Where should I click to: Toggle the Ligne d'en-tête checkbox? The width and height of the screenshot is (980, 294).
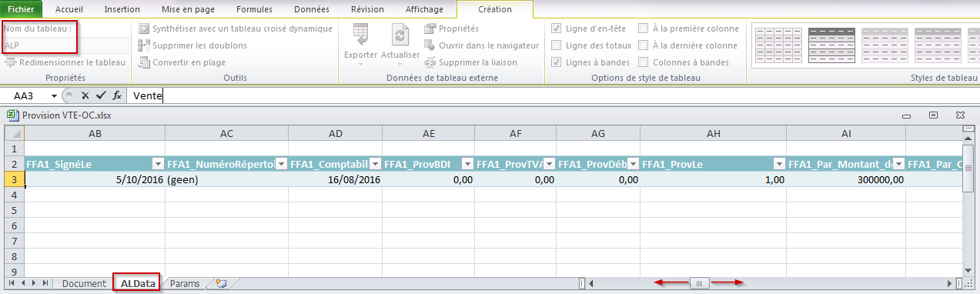[x=557, y=28]
